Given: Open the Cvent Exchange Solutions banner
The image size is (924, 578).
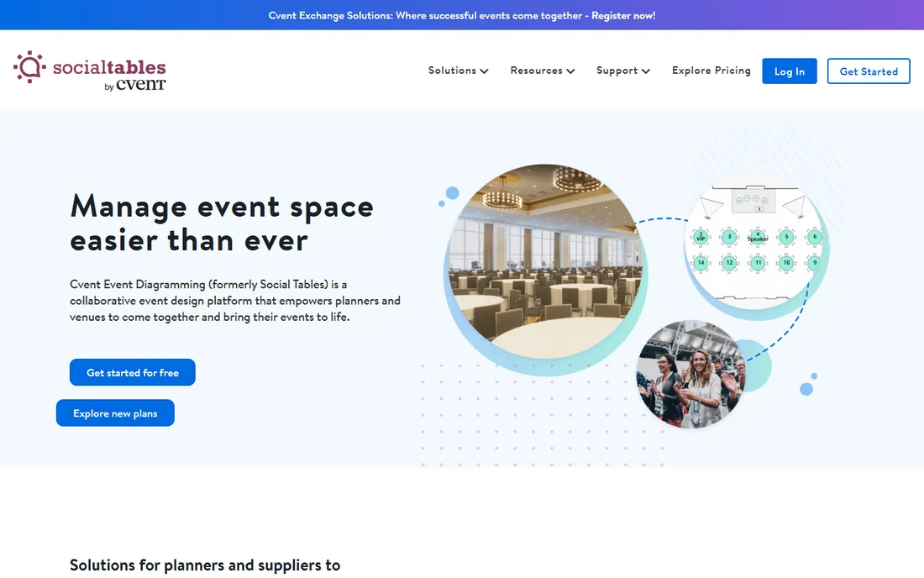Looking at the screenshot, I should coord(462,15).
